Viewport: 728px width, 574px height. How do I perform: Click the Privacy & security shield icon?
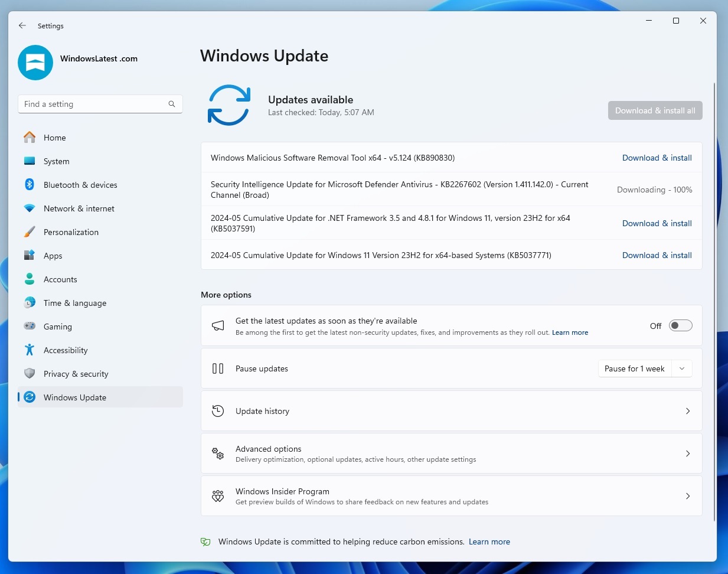30,373
